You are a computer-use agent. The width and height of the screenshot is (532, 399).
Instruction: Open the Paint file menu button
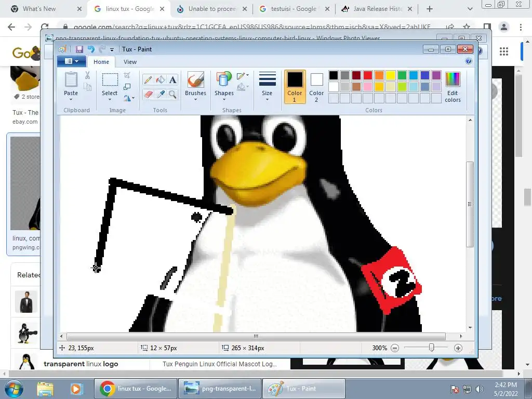coord(72,61)
